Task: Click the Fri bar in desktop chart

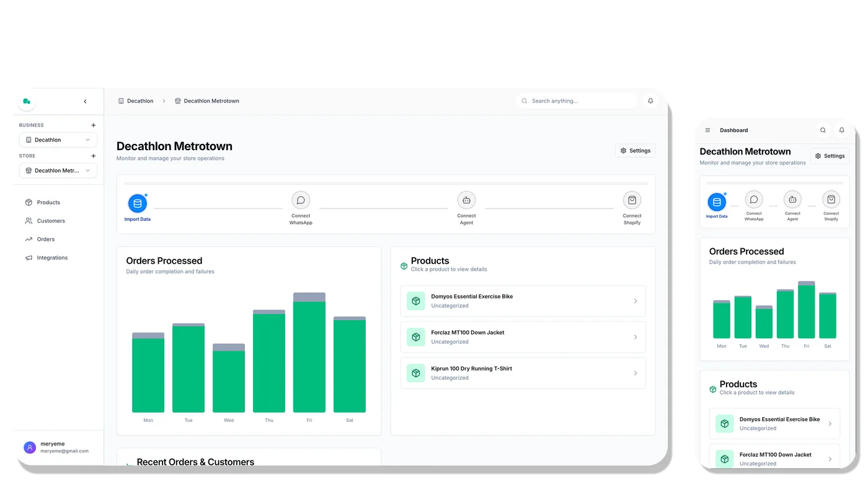Action: [x=309, y=352]
